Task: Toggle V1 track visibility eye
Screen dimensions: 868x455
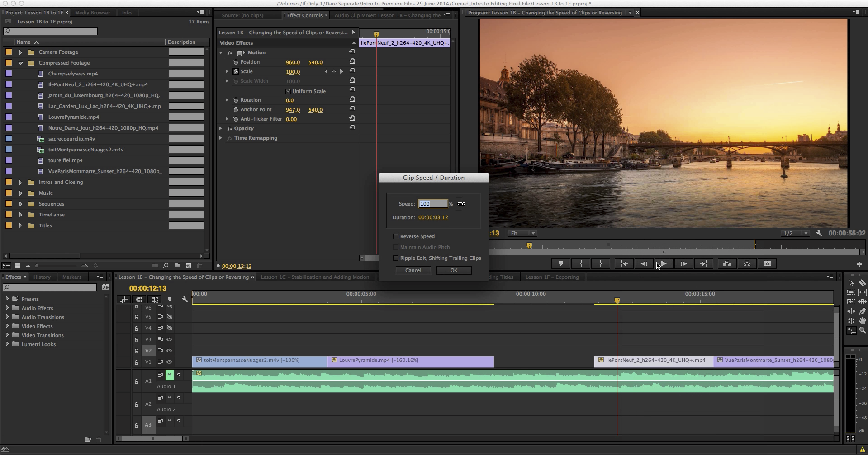Action: [x=170, y=362]
